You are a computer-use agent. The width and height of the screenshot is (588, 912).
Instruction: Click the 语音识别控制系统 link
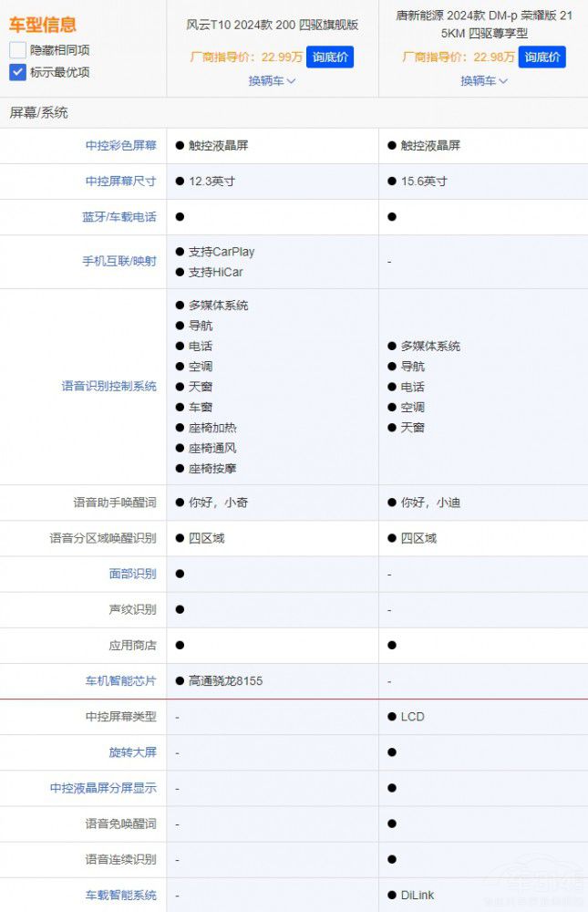coord(108,387)
